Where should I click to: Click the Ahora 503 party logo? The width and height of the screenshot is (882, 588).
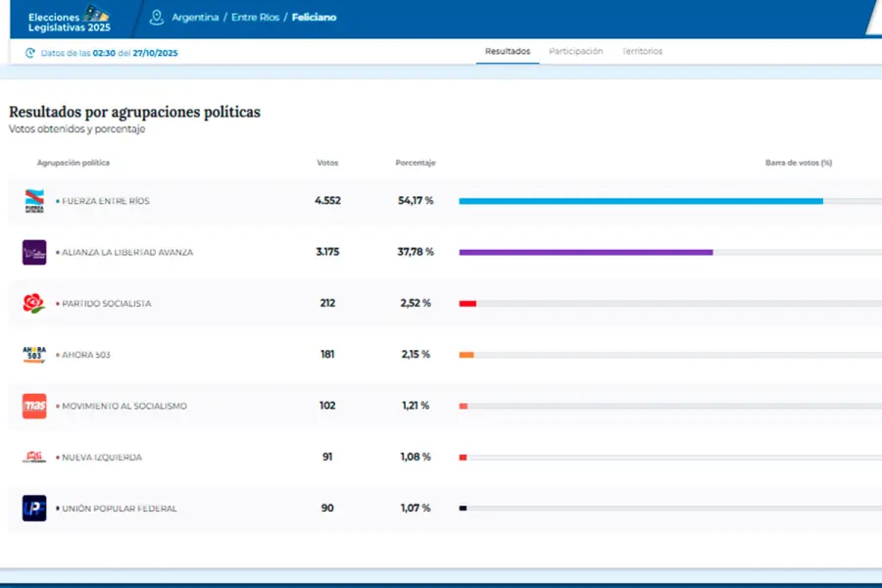click(x=34, y=355)
